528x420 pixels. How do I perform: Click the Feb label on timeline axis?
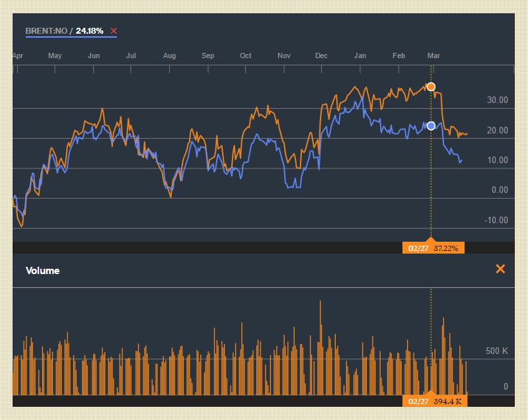pos(398,55)
